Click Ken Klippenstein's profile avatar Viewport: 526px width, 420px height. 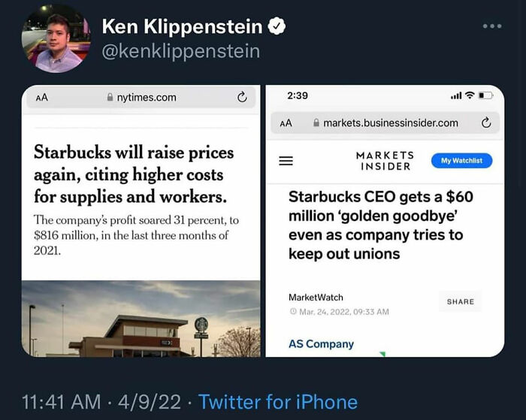[x=56, y=38]
